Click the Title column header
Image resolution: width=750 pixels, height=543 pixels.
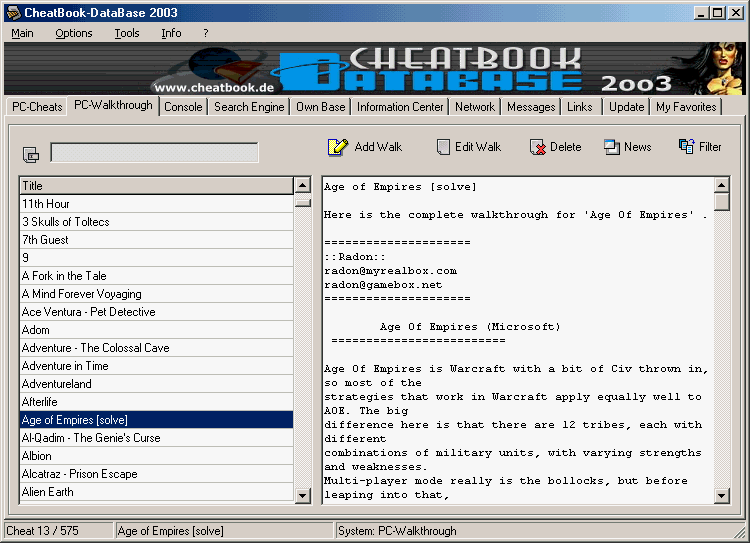(x=156, y=185)
